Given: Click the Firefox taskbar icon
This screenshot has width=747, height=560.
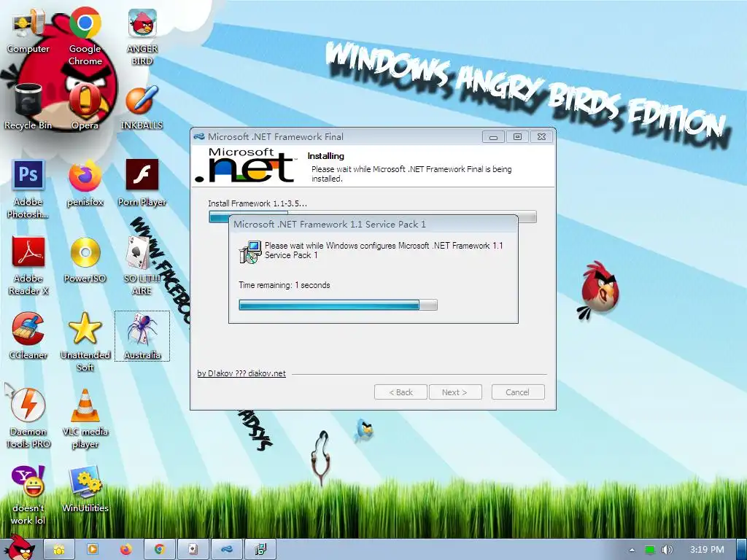Looking at the screenshot, I should pos(125,550).
